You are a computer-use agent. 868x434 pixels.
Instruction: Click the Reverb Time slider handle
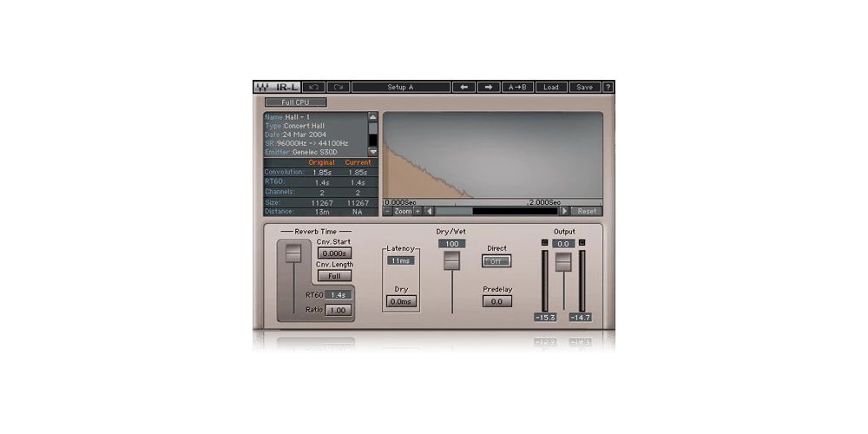tap(293, 253)
